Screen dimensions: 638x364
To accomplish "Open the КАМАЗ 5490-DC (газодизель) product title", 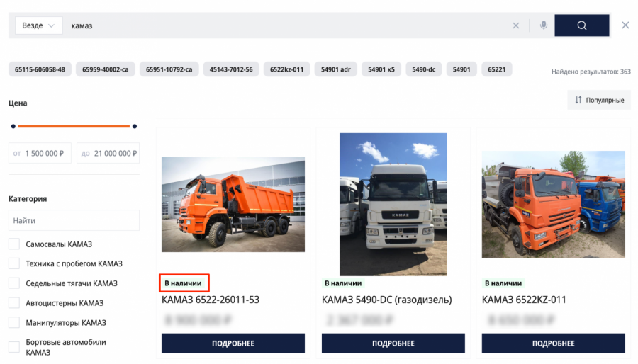I will (x=387, y=300).
